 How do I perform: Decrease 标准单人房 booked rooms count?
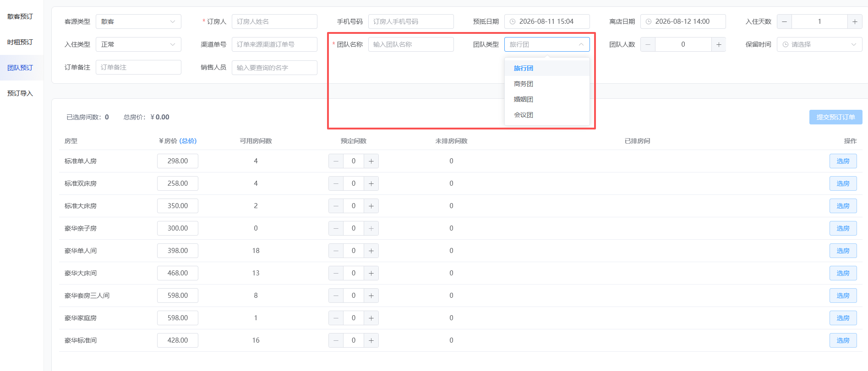tap(336, 161)
